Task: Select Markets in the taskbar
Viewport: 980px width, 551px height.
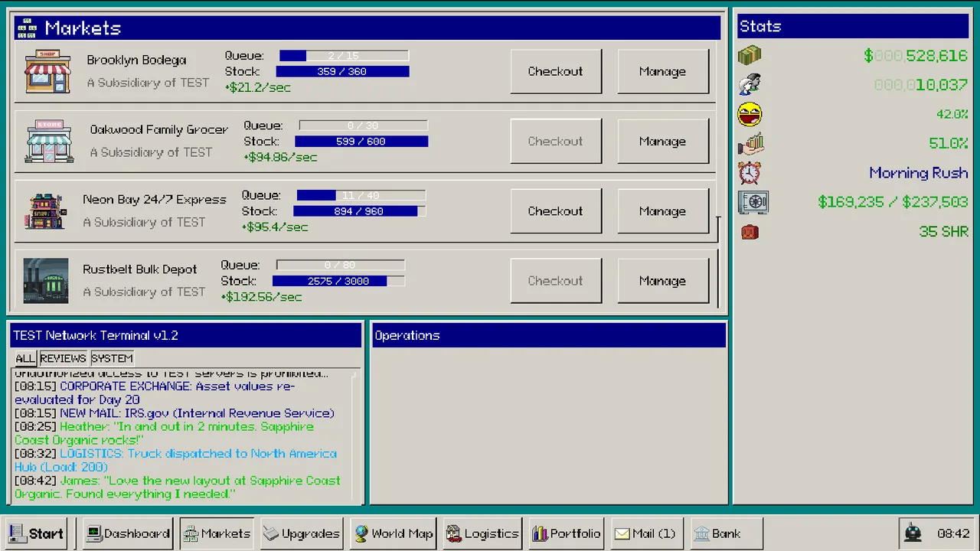Action: click(217, 533)
